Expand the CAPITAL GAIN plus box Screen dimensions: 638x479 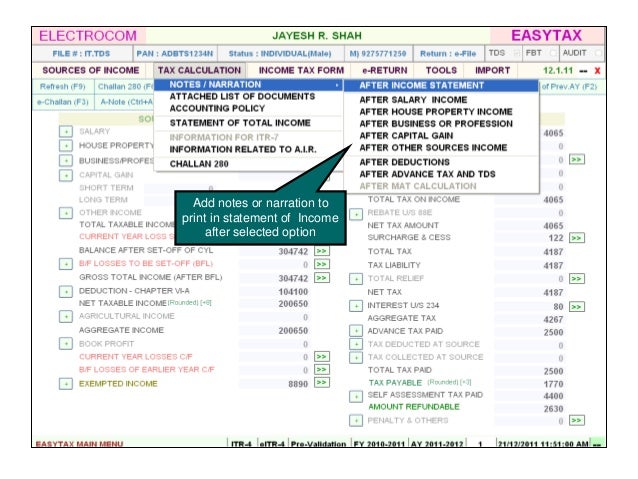66,175
